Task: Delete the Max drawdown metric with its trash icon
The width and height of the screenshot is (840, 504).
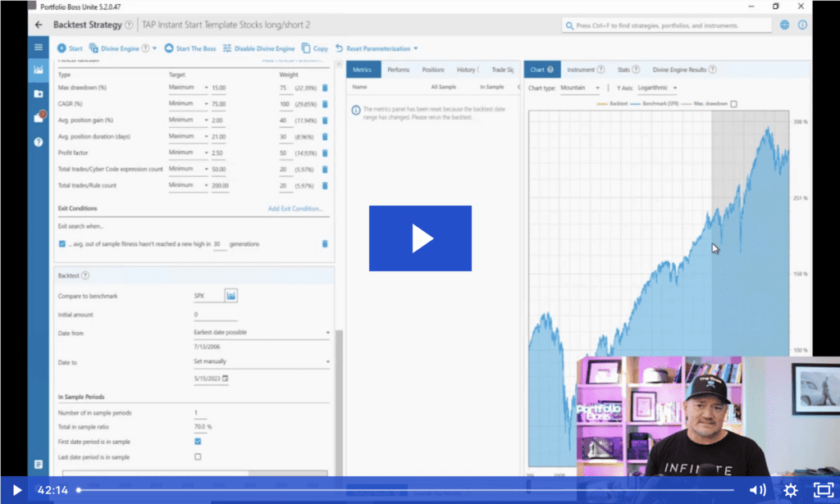Action: [x=324, y=88]
